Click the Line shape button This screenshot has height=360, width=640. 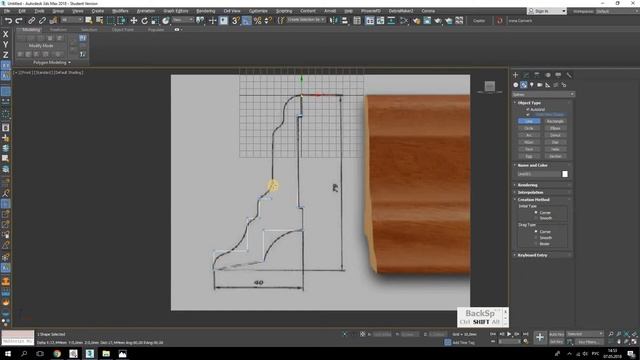click(529, 121)
